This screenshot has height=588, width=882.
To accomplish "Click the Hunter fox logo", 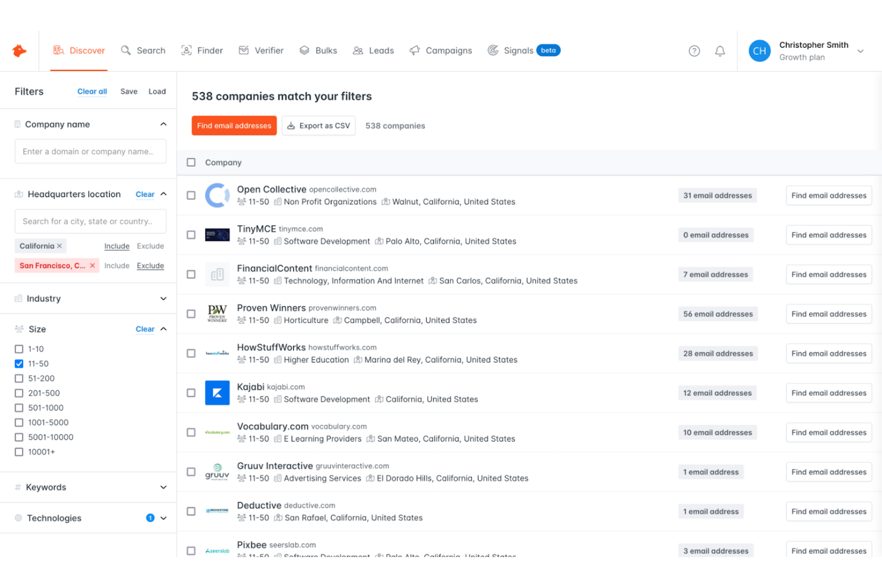I will pos(20,51).
